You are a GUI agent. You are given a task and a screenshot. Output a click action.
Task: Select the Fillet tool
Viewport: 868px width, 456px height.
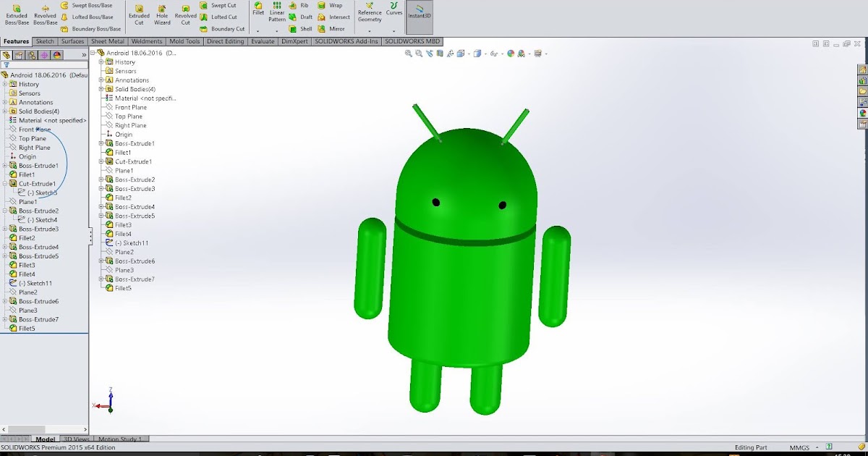tap(258, 9)
